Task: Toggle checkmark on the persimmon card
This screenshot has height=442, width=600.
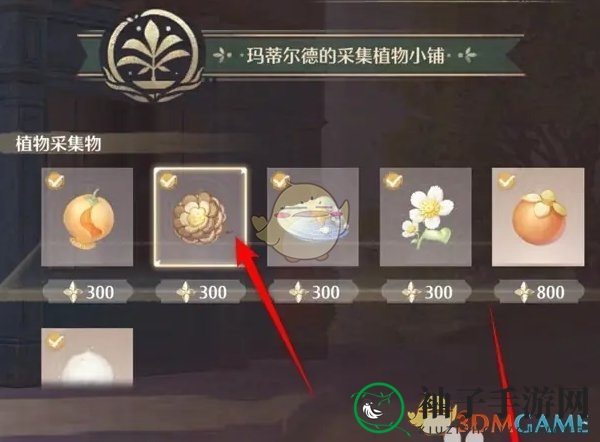Action: (506, 181)
